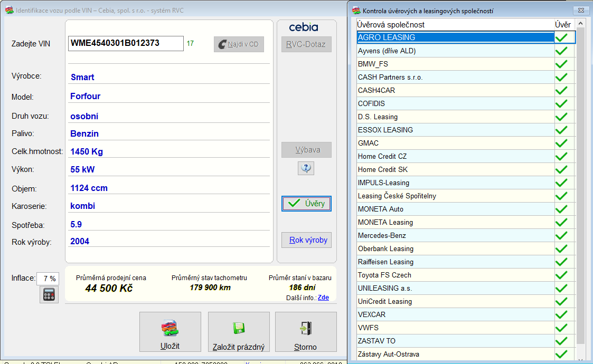Select the Toyota FS Czech row
This screenshot has height=364, width=593.
(466, 275)
